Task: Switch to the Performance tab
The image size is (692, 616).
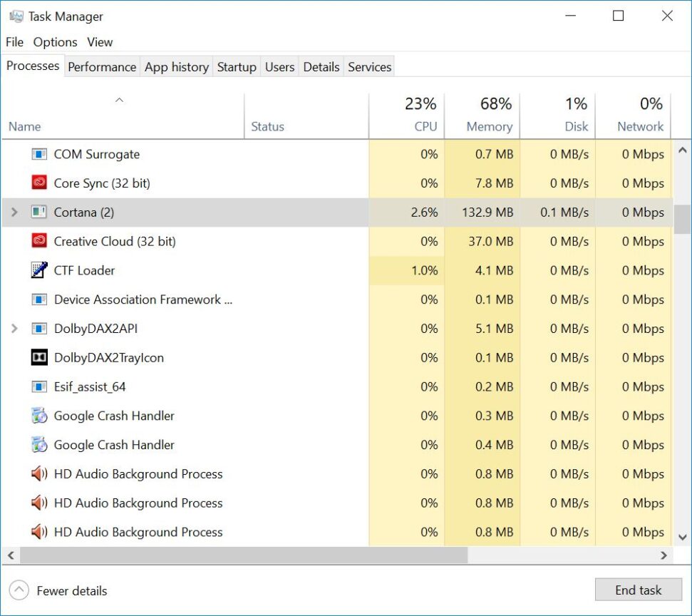Action: click(102, 66)
